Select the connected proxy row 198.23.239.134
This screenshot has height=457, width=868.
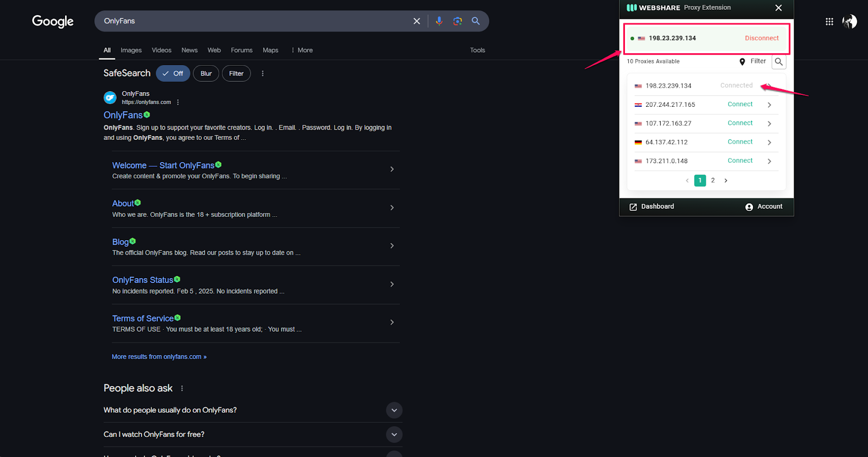(x=706, y=86)
